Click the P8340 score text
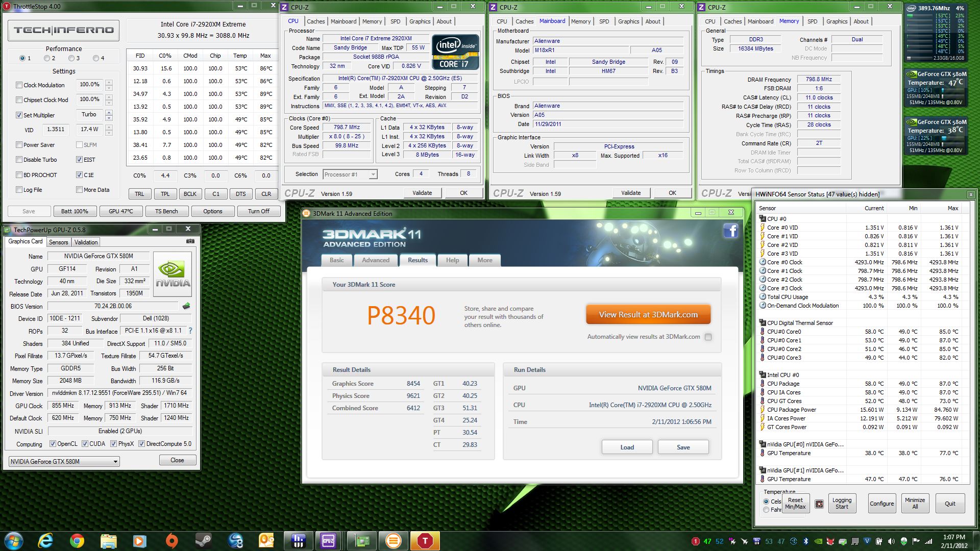The height and width of the screenshot is (551, 980). click(x=401, y=315)
